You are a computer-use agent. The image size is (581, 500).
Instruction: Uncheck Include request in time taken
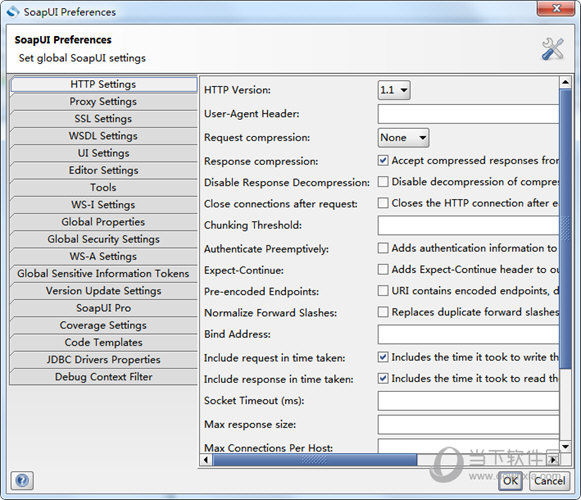coord(383,357)
